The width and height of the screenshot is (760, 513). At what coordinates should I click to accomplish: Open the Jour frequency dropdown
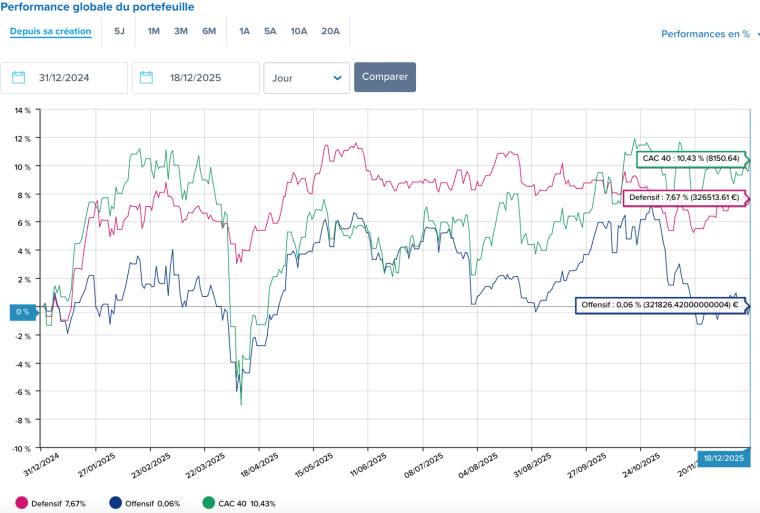pos(306,78)
